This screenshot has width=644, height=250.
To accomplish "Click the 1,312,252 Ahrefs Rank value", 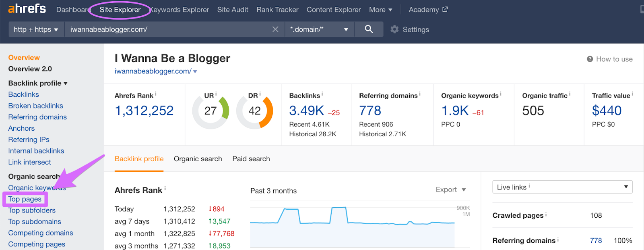I will (x=144, y=110).
